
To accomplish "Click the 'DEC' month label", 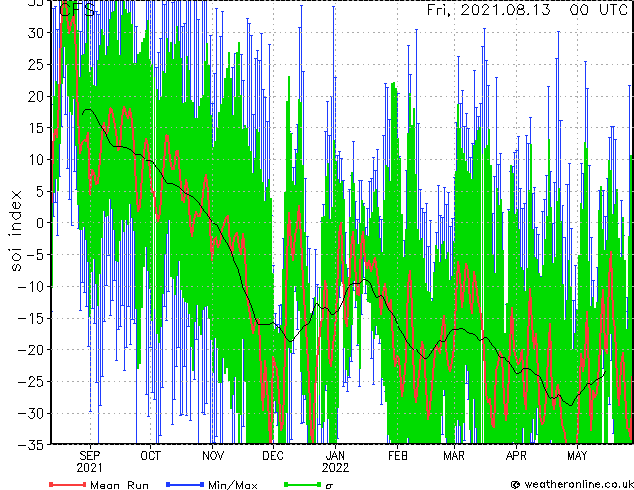I will click(x=273, y=456).
